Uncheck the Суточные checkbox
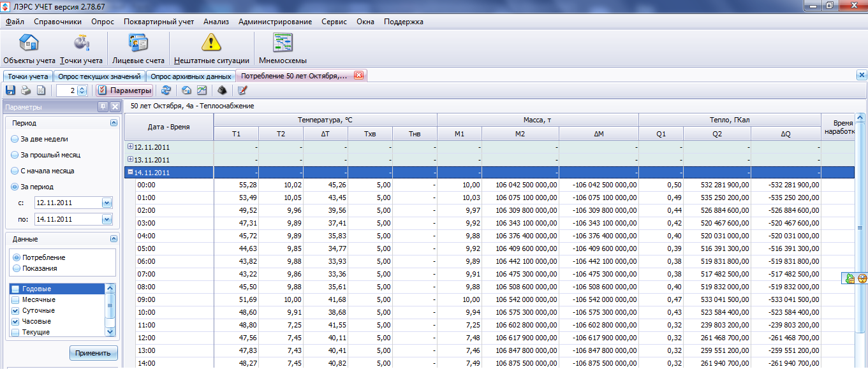Image resolution: width=868 pixels, height=374 pixels. tap(15, 311)
